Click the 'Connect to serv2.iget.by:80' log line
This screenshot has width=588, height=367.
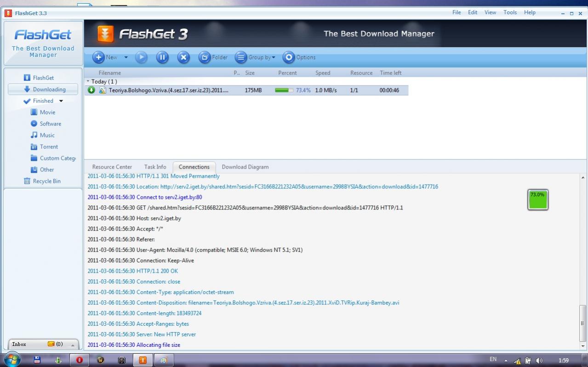(x=144, y=198)
